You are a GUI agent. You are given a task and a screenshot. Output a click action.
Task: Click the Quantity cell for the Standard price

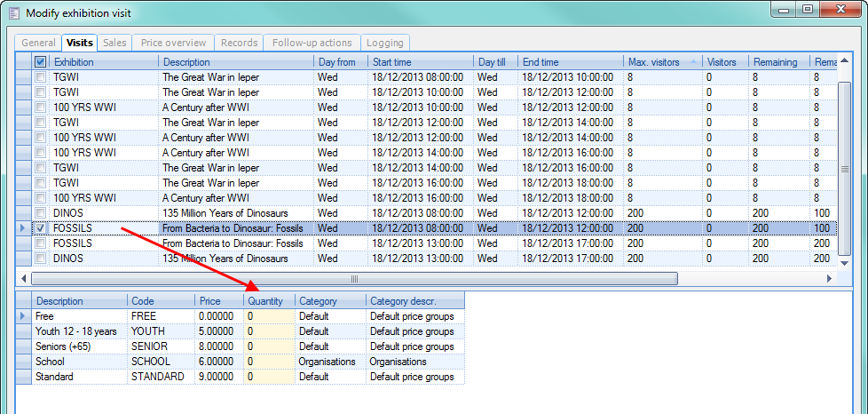269,377
